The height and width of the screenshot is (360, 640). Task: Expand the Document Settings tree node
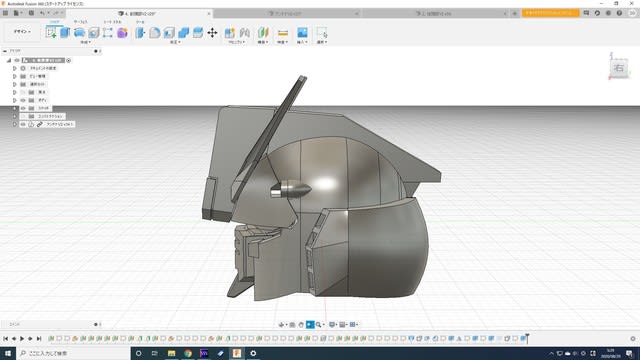click(15, 68)
